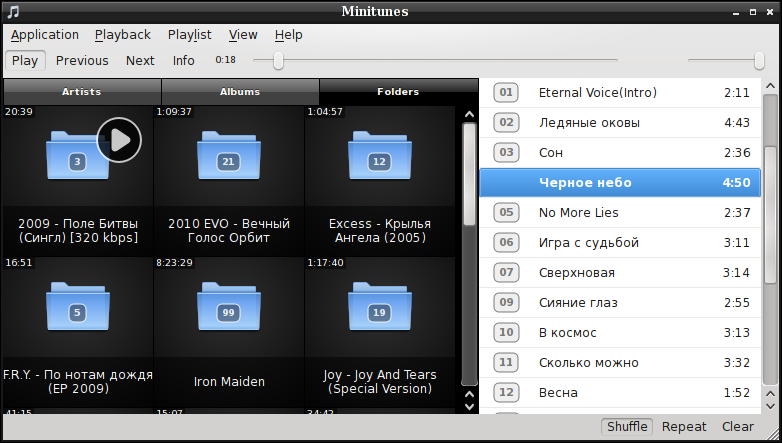The width and height of the screenshot is (782, 443).
Task: Select track Игра с судьбой
Action: [620, 242]
